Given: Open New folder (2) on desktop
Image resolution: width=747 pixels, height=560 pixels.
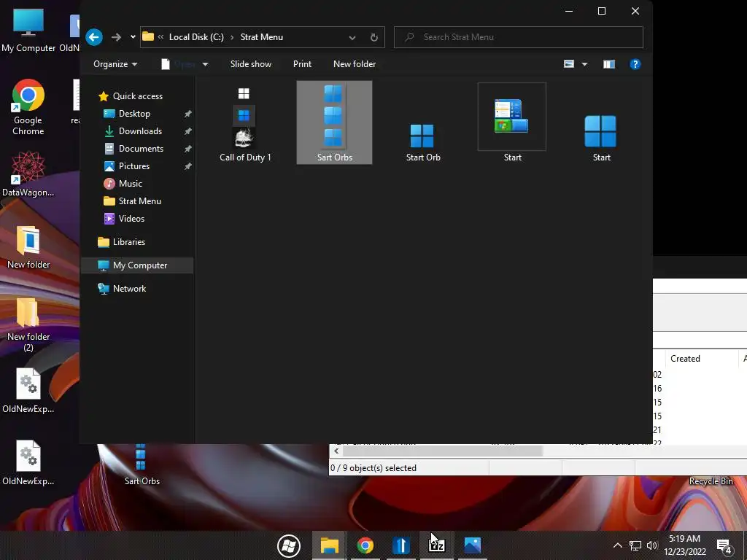Looking at the screenshot, I should click(x=28, y=324).
